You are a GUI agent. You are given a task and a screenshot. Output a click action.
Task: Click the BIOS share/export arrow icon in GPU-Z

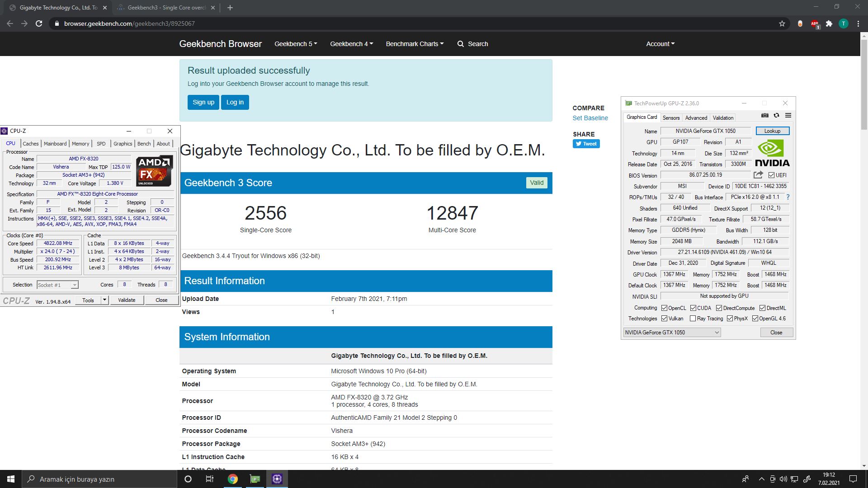tap(758, 175)
